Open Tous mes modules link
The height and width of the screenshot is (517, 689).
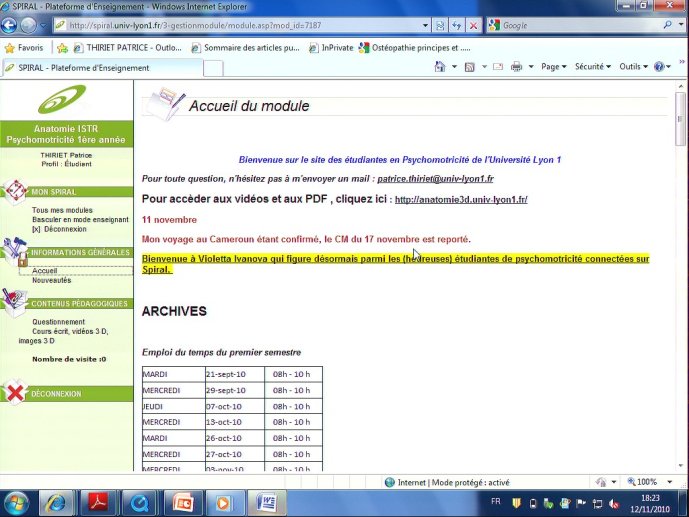pos(62,210)
